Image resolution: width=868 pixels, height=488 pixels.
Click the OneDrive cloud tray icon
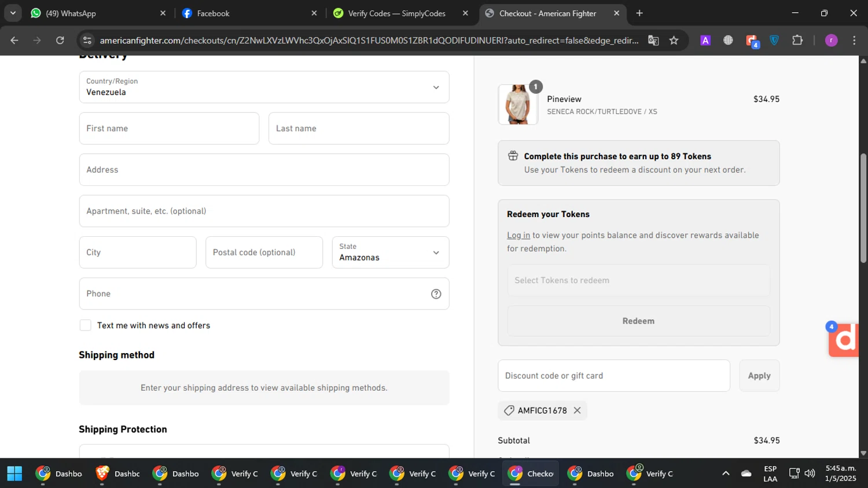(746, 474)
